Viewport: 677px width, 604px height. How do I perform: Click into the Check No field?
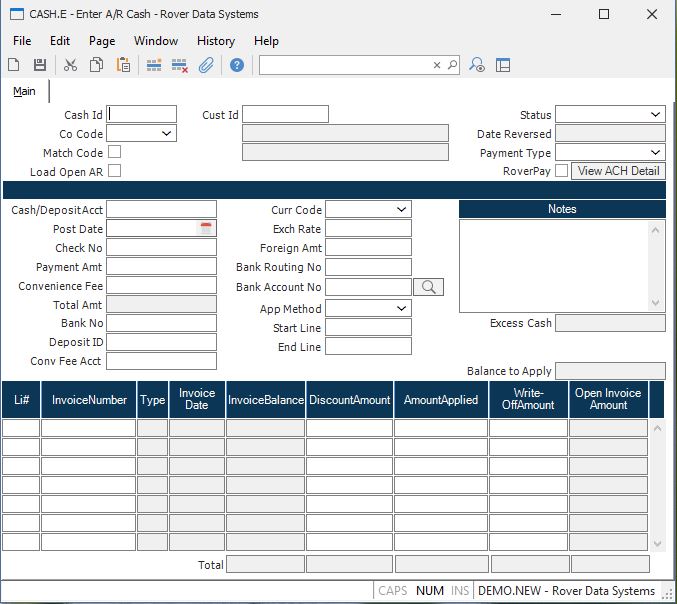coord(161,248)
